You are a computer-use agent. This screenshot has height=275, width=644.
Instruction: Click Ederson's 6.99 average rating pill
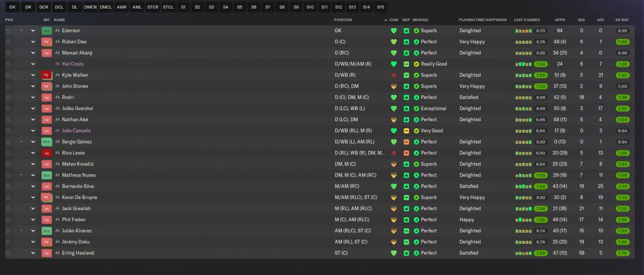[x=622, y=31]
